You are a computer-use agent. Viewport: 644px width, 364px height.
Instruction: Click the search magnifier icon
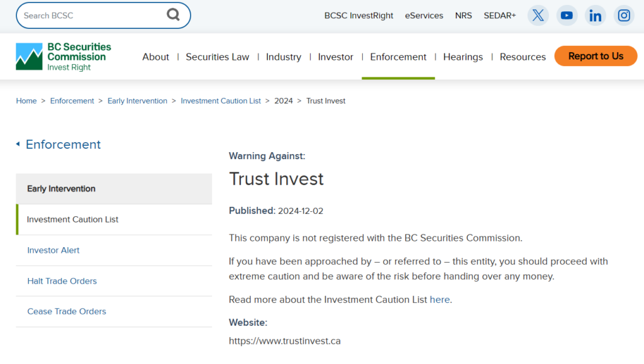173,15
